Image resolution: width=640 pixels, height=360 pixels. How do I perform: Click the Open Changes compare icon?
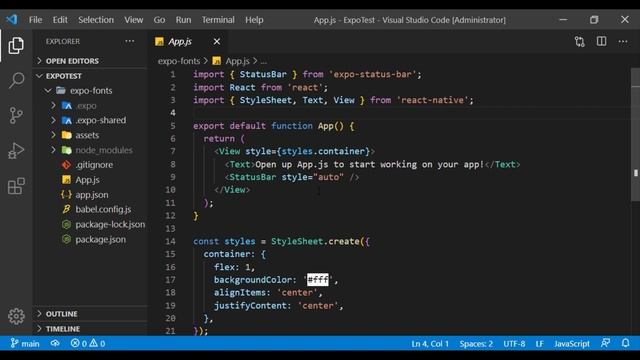pos(580,42)
